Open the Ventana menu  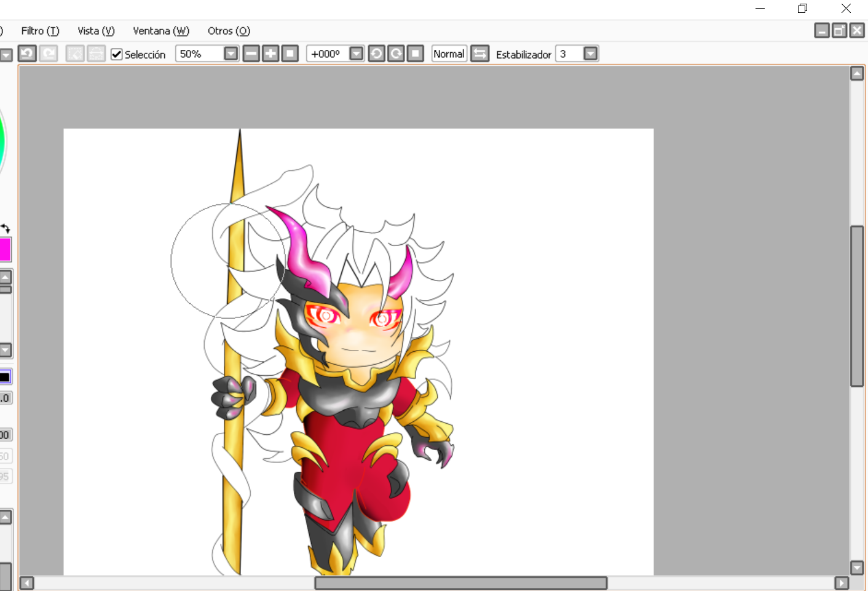point(161,31)
